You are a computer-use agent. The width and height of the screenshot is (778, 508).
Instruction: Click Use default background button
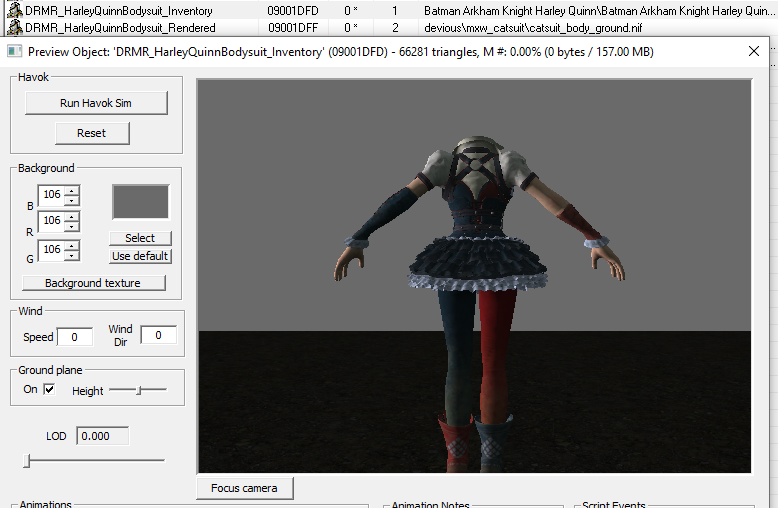(140, 256)
